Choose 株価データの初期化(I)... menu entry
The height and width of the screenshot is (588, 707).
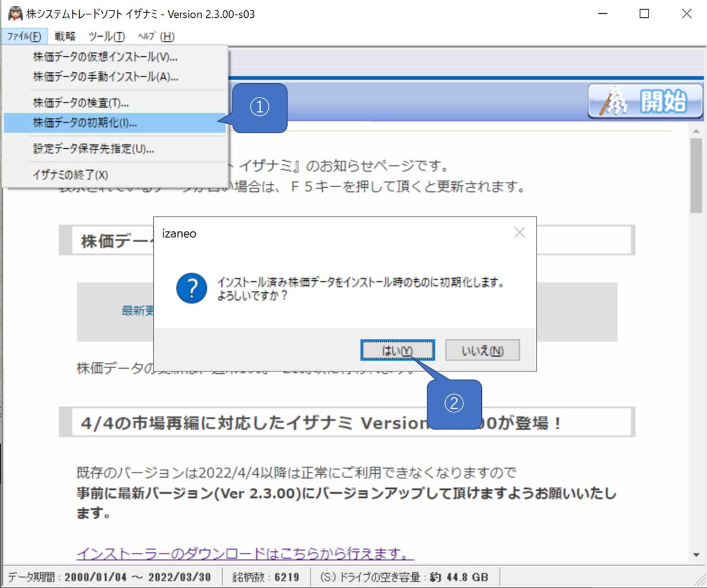(x=115, y=122)
